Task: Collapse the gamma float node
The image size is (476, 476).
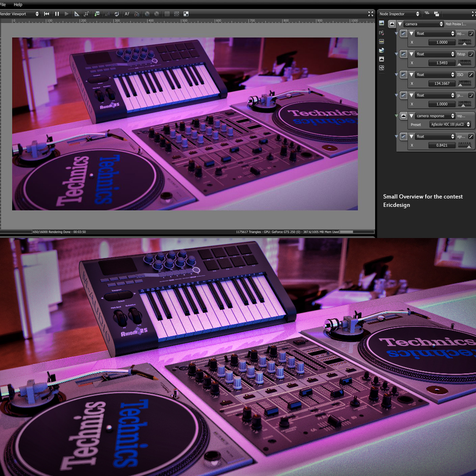Action: pyautogui.click(x=411, y=95)
